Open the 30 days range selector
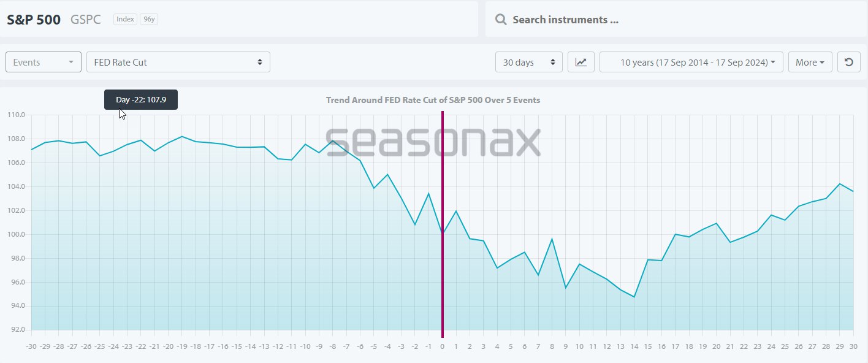 tap(528, 62)
